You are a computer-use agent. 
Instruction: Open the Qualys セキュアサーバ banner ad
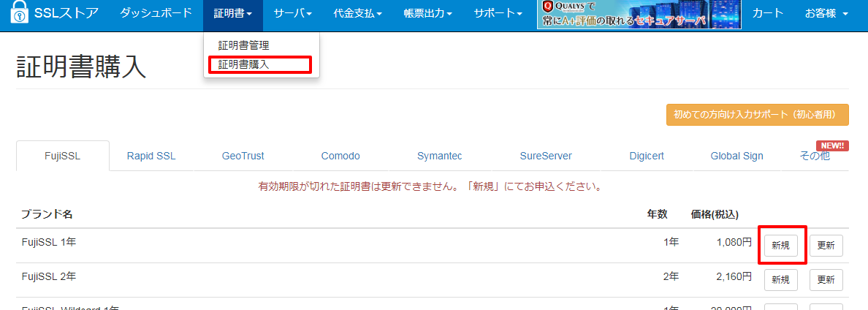click(639, 15)
